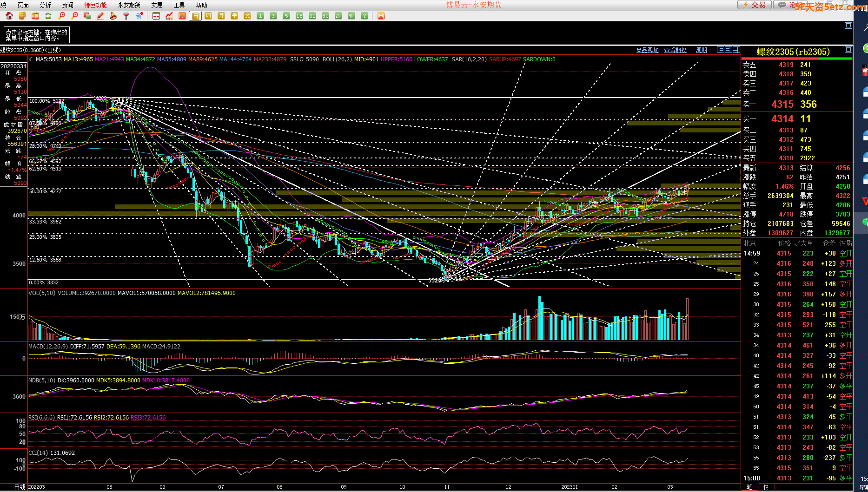The height and width of the screenshot is (492, 868).
Task: Switch to Tick chart view icon
Action: pyautogui.click(x=182, y=16)
